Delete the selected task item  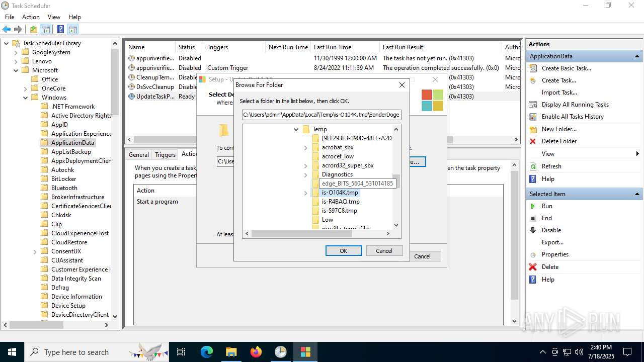coord(550,267)
